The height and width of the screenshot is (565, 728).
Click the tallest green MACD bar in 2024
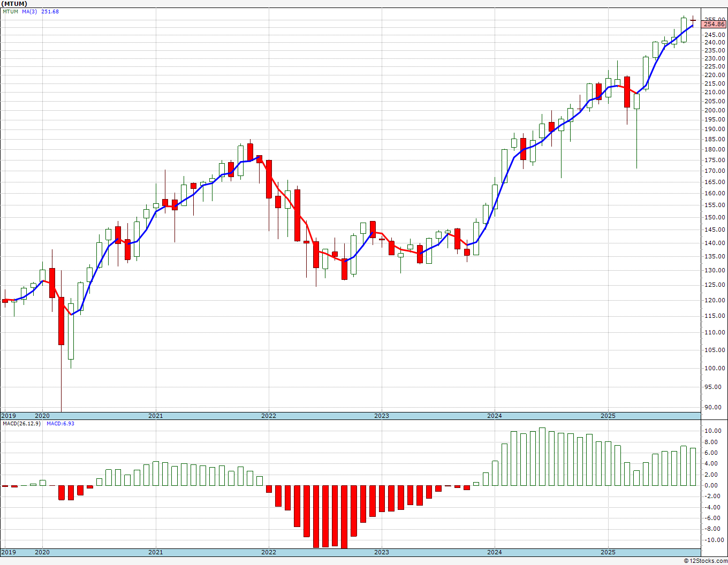pos(542,456)
